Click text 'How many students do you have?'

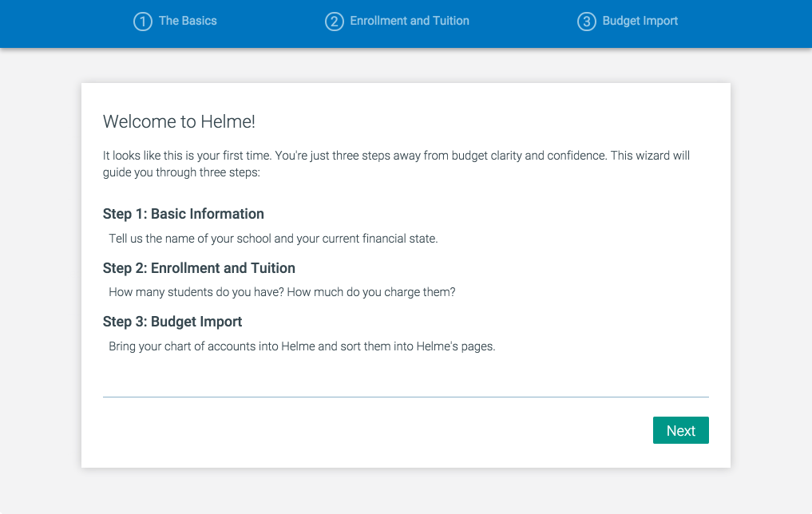click(x=196, y=292)
